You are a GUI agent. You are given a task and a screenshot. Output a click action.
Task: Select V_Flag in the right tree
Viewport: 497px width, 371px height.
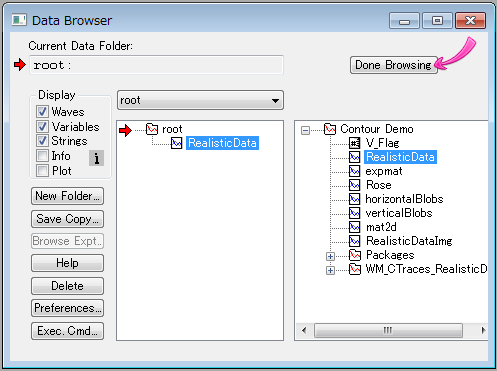coord(382,143)
